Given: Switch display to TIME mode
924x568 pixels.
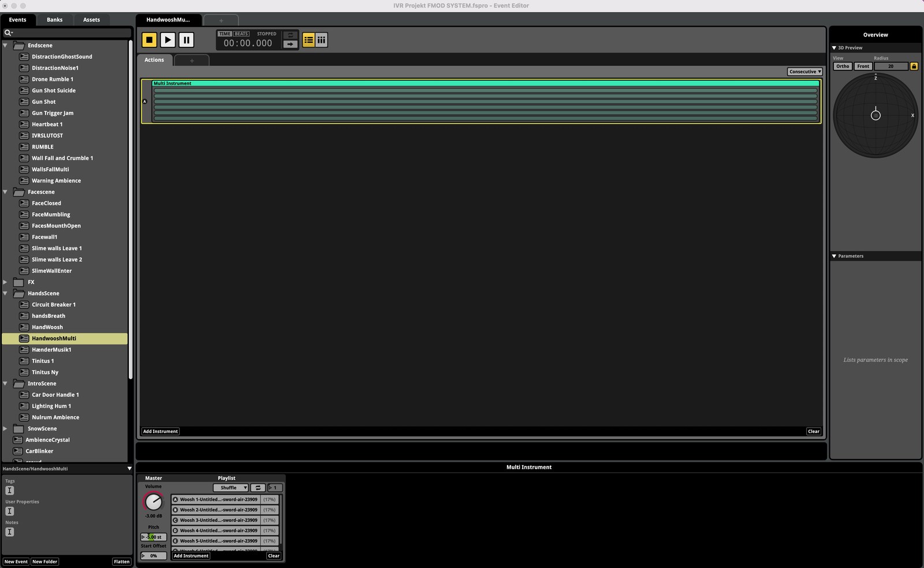Looking at the screenshot, I should point(225,34).
